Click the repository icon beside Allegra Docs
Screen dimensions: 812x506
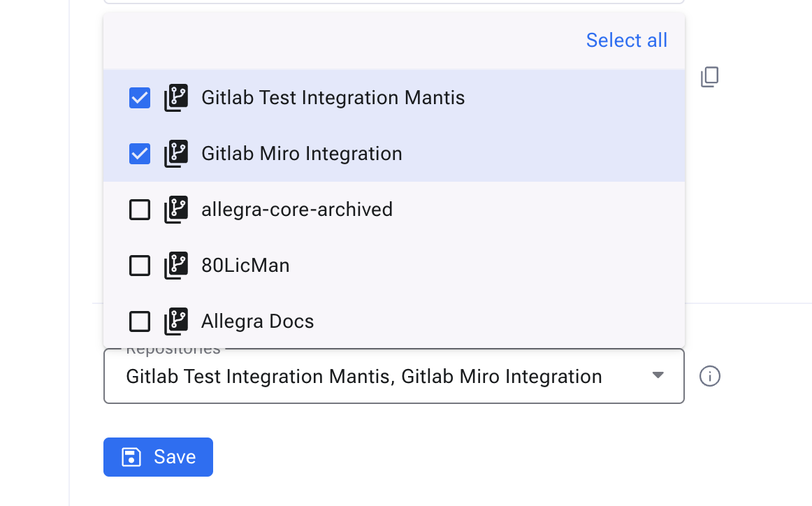[x=176, y=321]
